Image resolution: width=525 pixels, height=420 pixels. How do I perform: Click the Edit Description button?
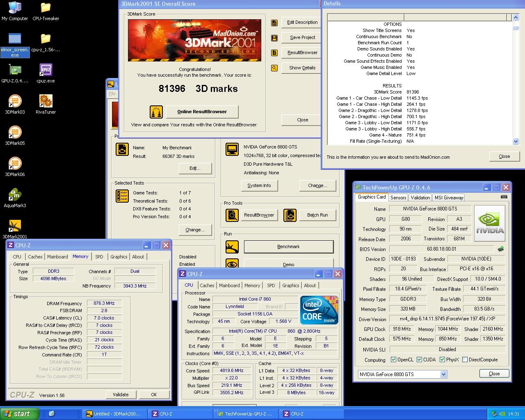[x=302, y=23]
